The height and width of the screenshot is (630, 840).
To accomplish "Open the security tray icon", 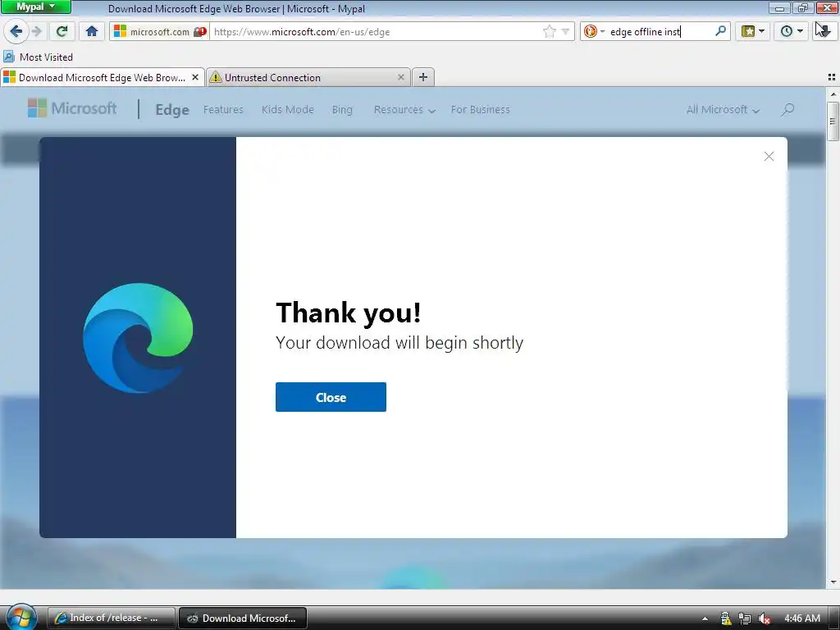I will coord(725,619).
